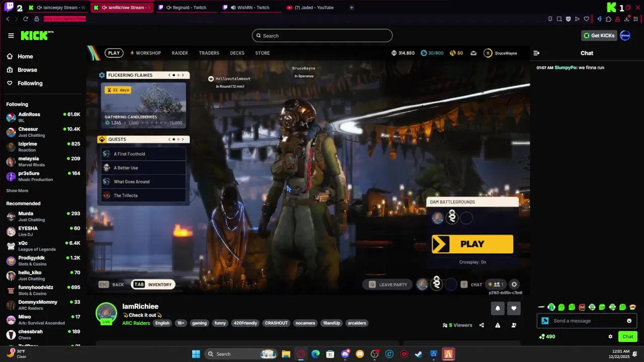The width and height of the screenshot is (644, 362).
Task: Open Iziprime channel in the Following list
Action: [43, 146]
